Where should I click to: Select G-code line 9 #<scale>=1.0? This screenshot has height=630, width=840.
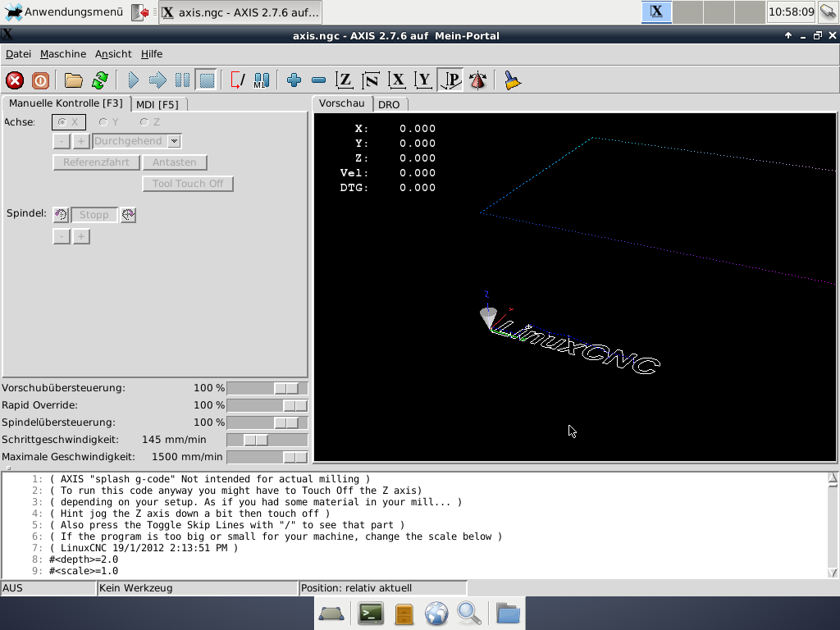[84, 571]
